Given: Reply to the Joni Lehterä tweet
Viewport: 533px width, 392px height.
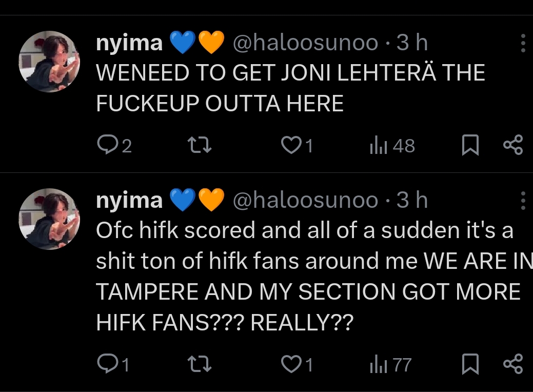Looking at the screenshot, I should [107, 146].
